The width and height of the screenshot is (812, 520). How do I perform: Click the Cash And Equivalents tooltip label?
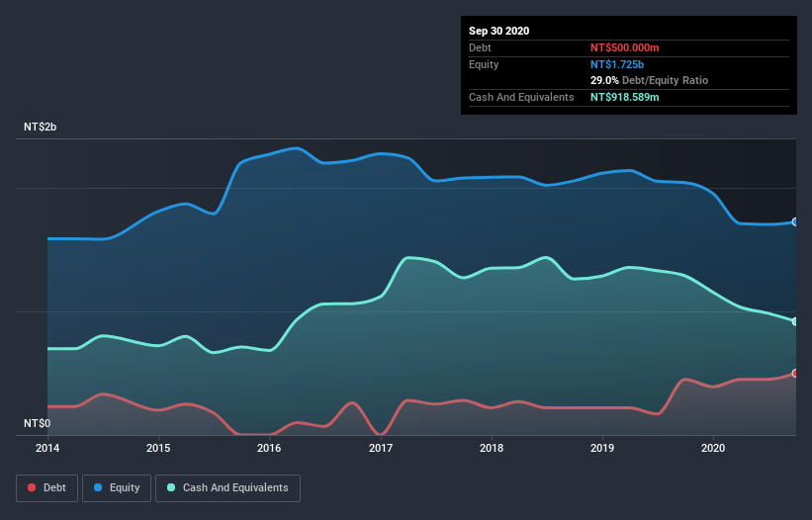(x=521, y=97)
